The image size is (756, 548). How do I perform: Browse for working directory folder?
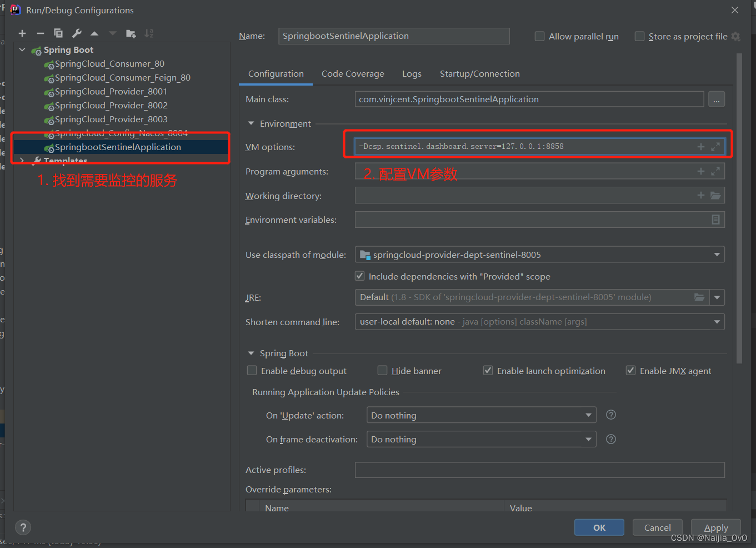point(715,195)
